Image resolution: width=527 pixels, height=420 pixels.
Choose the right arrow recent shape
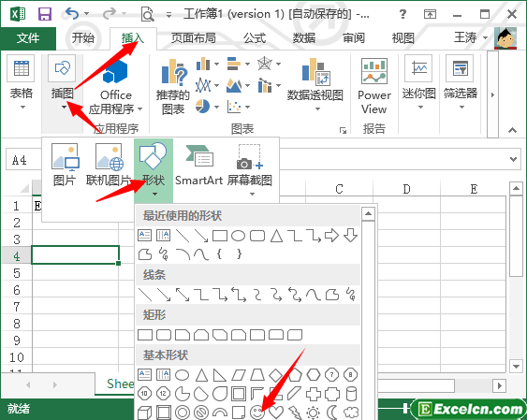(x=331, y=236)
